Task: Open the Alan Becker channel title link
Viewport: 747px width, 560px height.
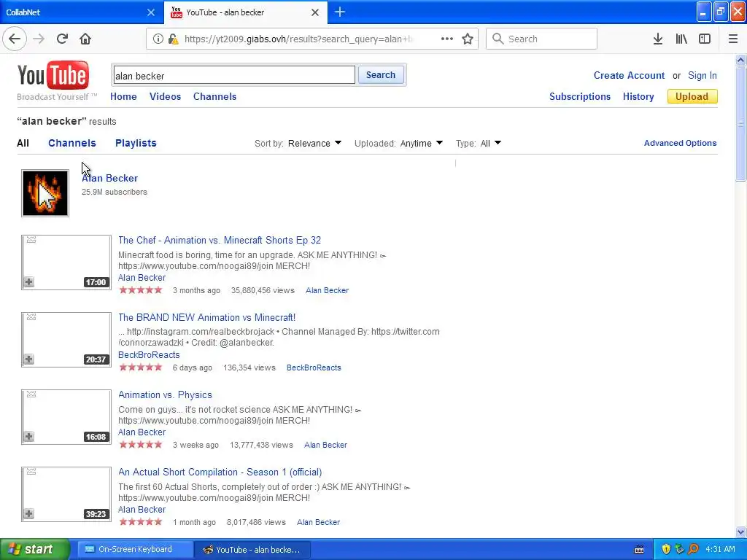Action: [109, 178]
